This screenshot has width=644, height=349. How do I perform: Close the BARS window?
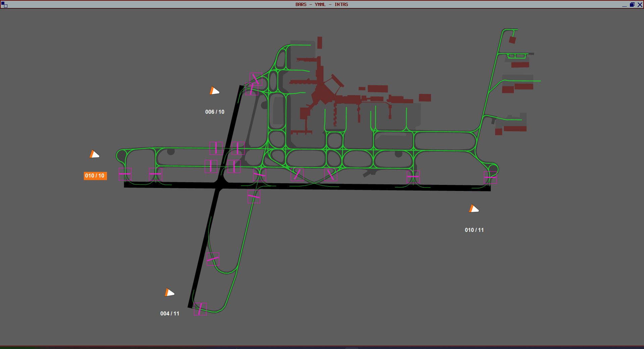[x=640, y=5]
